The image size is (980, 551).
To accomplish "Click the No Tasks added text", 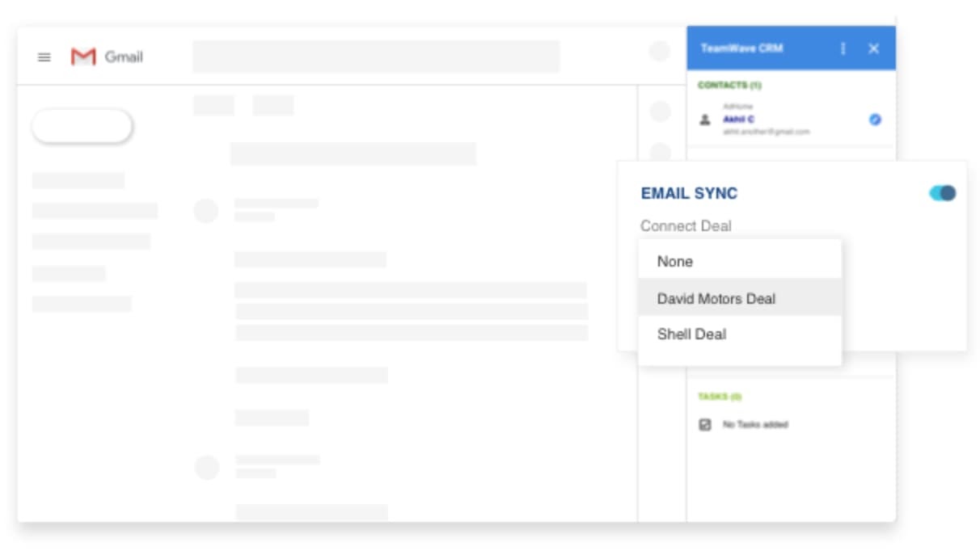I will (x=755, y=424).
